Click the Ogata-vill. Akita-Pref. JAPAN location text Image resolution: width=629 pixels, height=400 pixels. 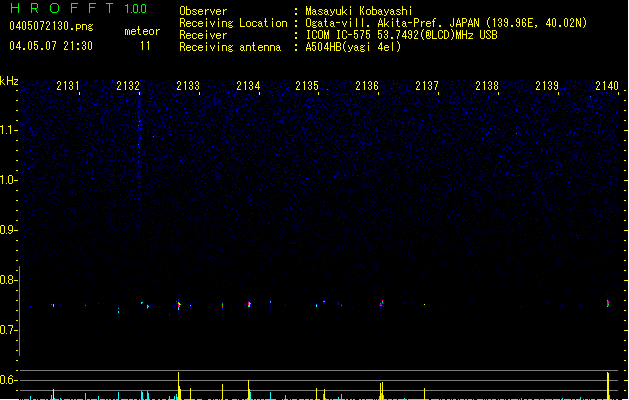[x=446, y=23]
